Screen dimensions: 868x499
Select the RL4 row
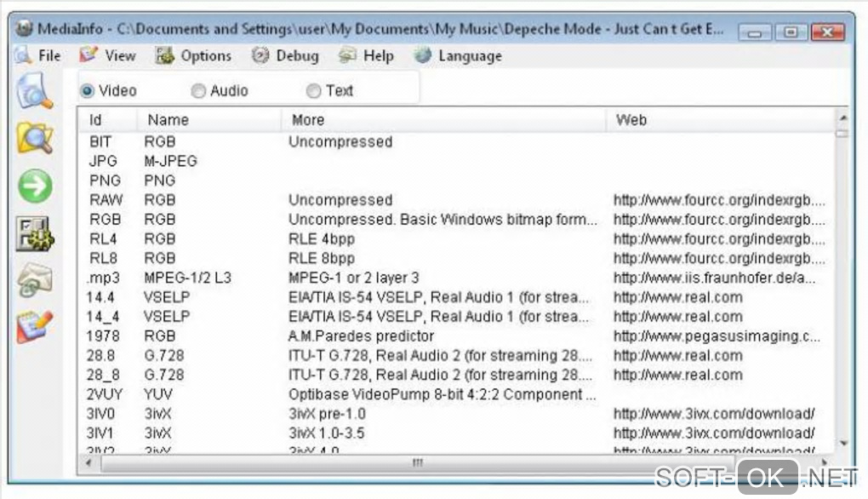(456, 238)
